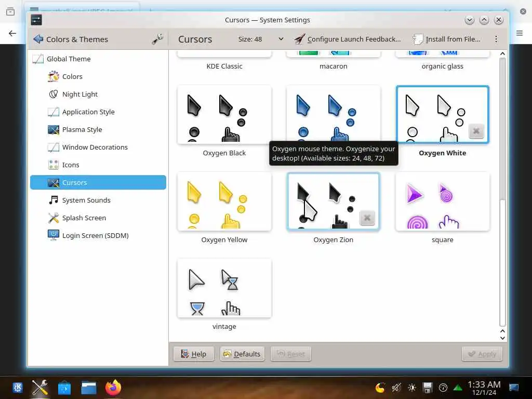
Task: Click System Settings taskbar icon
Action: point(40,388)
